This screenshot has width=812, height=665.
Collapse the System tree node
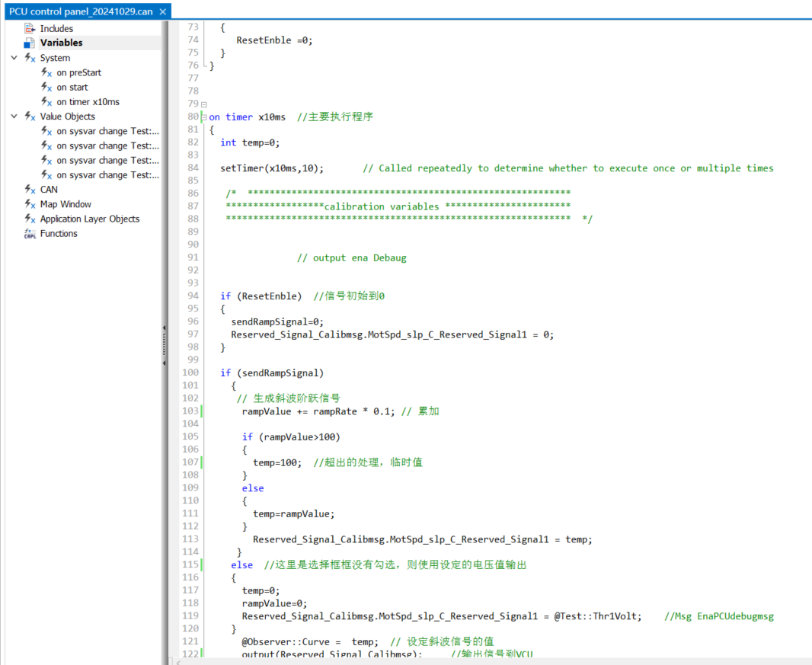click(x=14, y=58)
